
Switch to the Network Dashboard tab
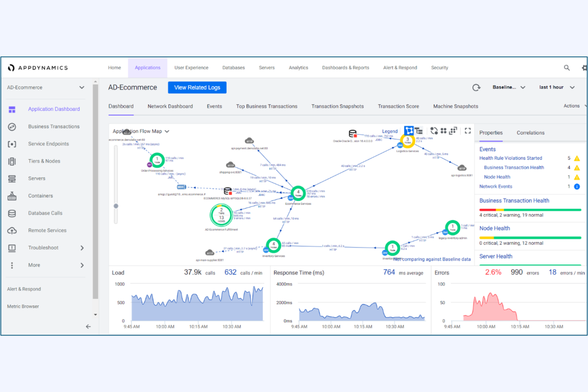170,106
